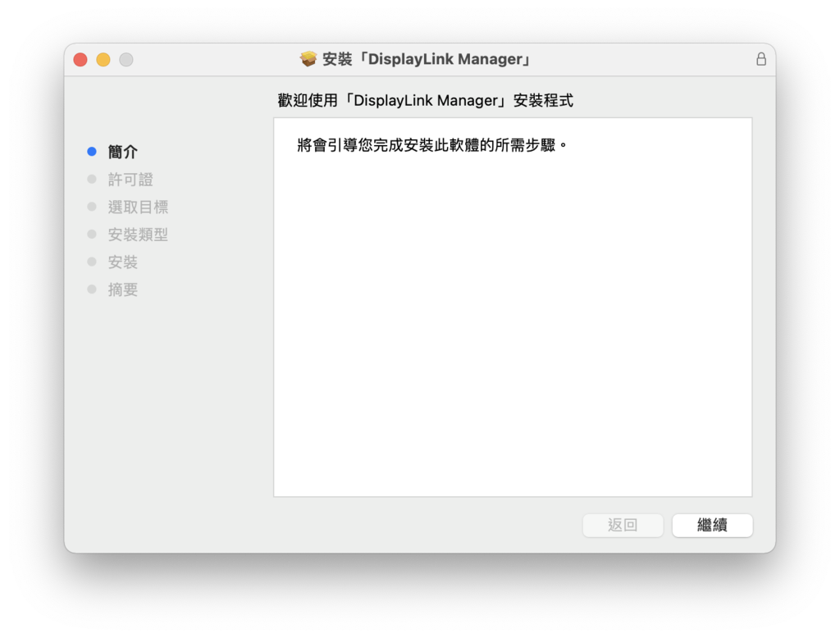
Task: Select the 許可證 step in sidebar
Action: click(130, 179)
